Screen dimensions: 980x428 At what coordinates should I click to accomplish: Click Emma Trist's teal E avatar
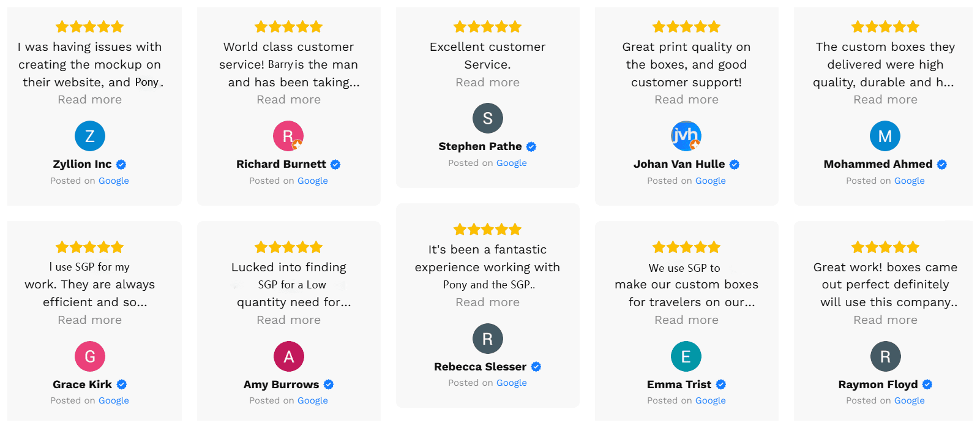coord(686,356)
